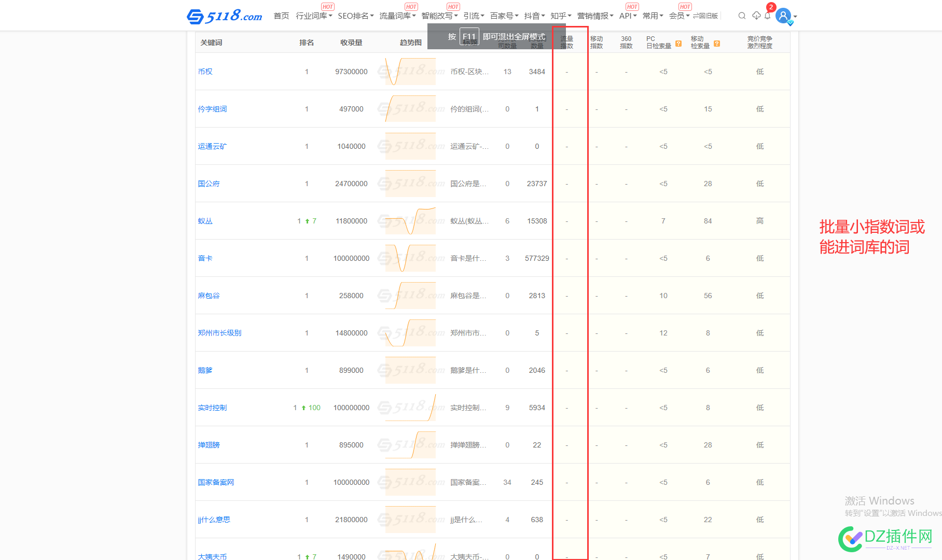Select value 23737 in 国公府 row
The width and height of the screenshot is (942, 560).
(x=537, y=184)
